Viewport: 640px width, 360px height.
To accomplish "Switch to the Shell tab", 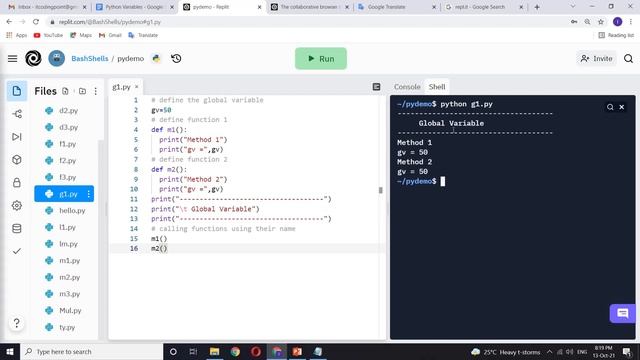I will pyautogui.click(x=437, y=87).
